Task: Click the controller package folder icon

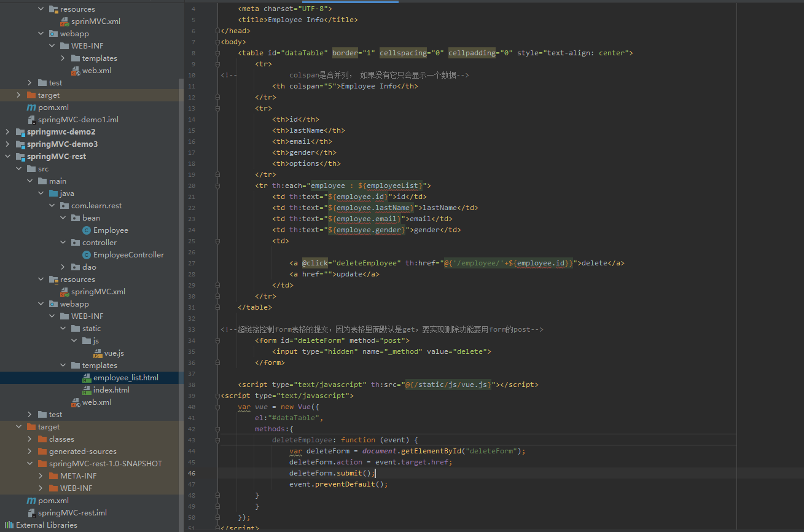Action: coord(76,243)
